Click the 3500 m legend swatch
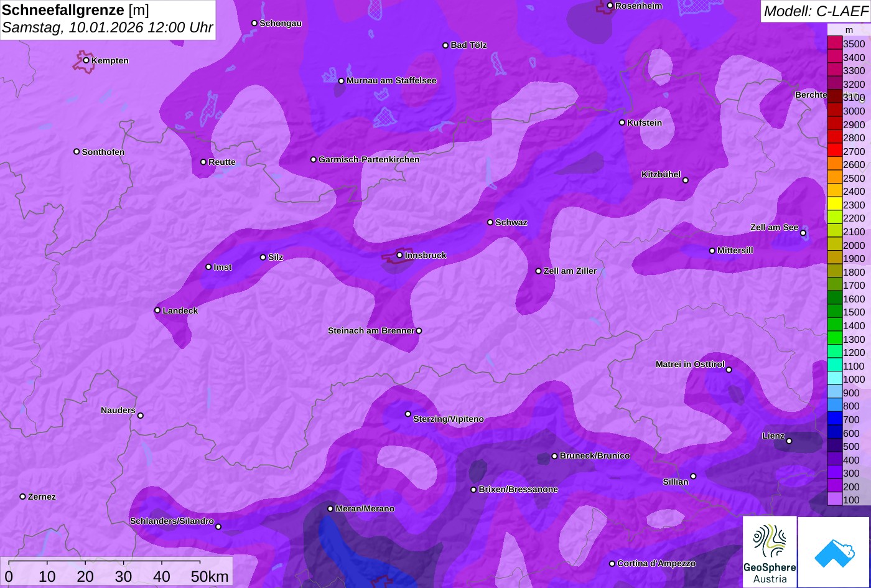This screenshot has width=871, height=588. [x=834, y=44]
